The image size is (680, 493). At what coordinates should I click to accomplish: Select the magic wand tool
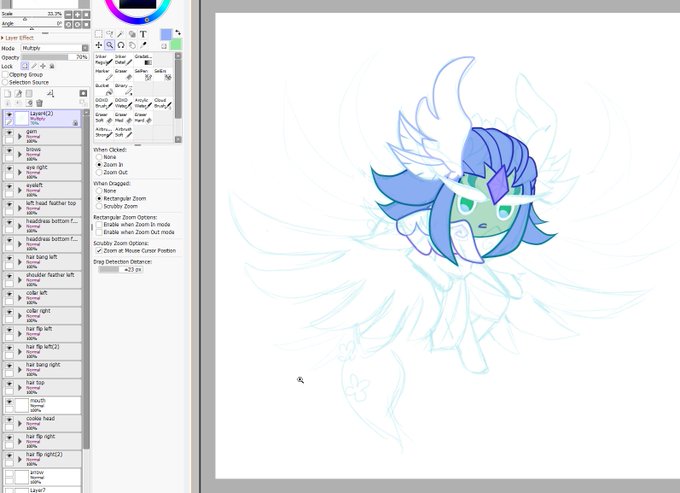121,34
